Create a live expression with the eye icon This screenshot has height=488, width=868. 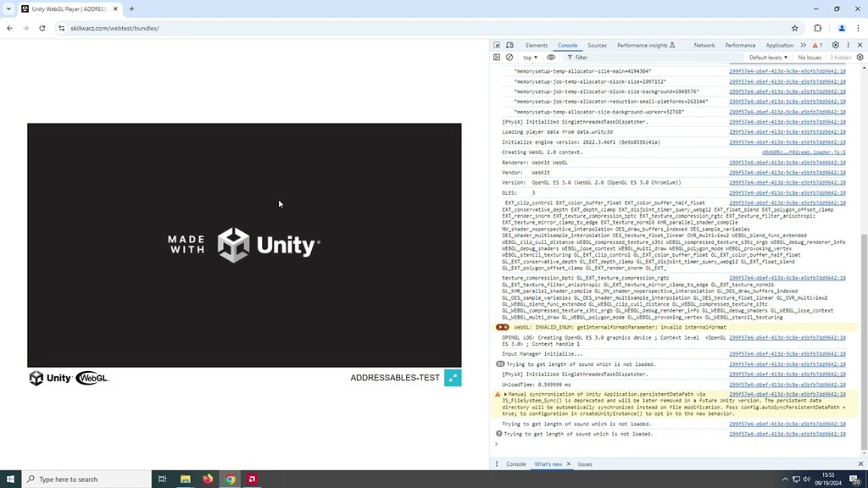coord(549,57)
